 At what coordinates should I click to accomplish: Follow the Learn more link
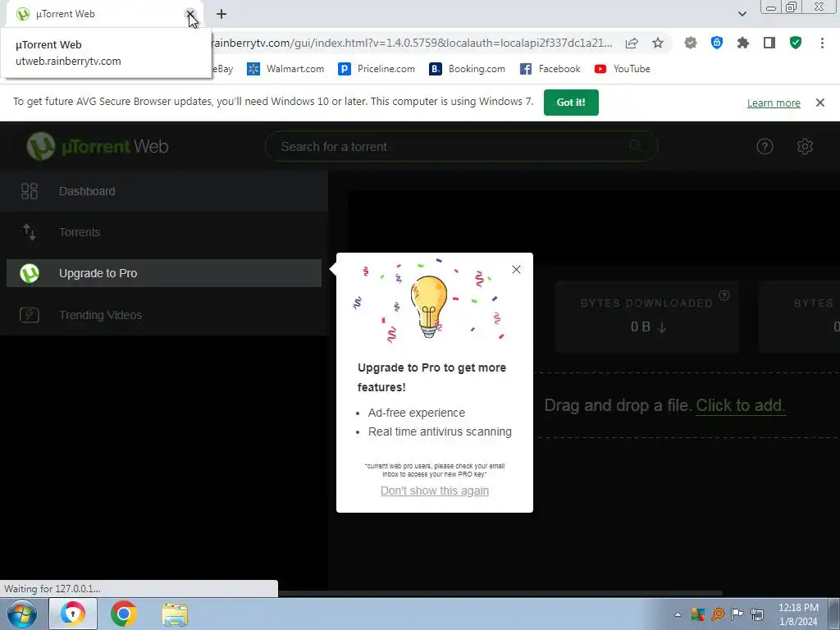[774, 103]
